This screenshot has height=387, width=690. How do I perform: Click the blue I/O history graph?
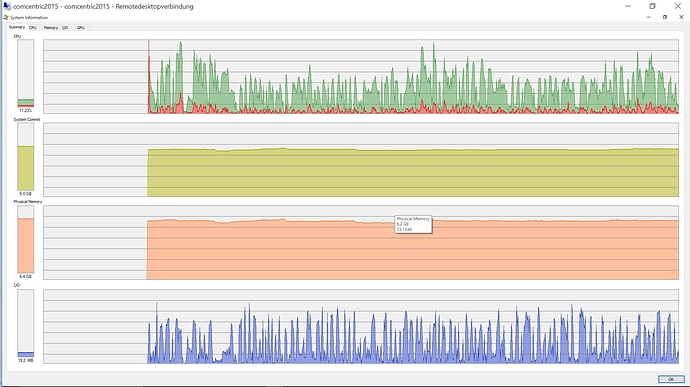coord(361,326)
